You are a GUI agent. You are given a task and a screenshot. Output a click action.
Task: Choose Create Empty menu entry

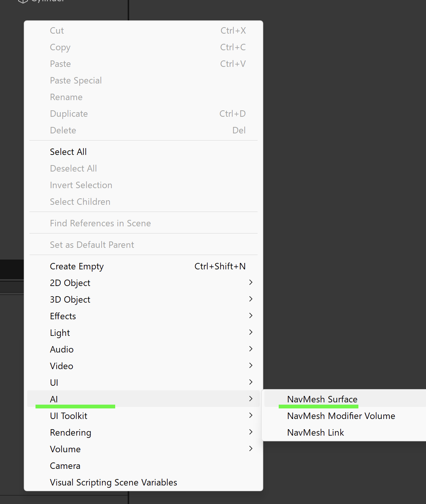coord(77,266)
